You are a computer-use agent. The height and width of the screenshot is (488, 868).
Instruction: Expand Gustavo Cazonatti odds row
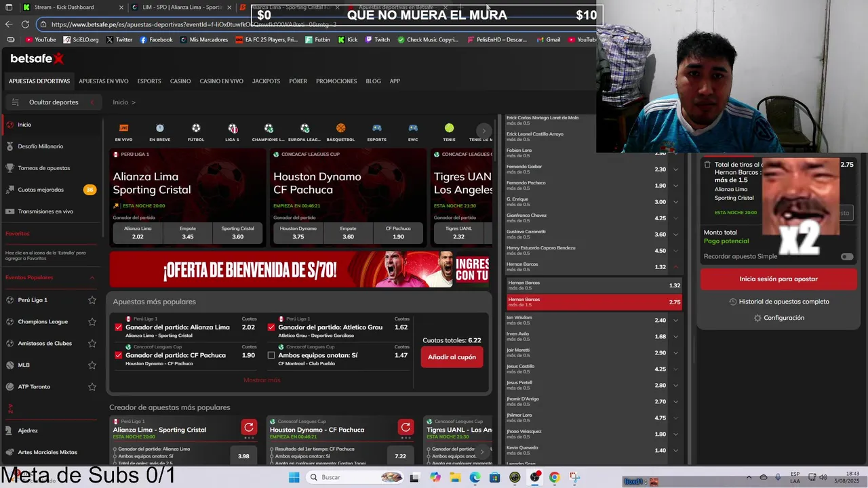[x=675, y=235]
